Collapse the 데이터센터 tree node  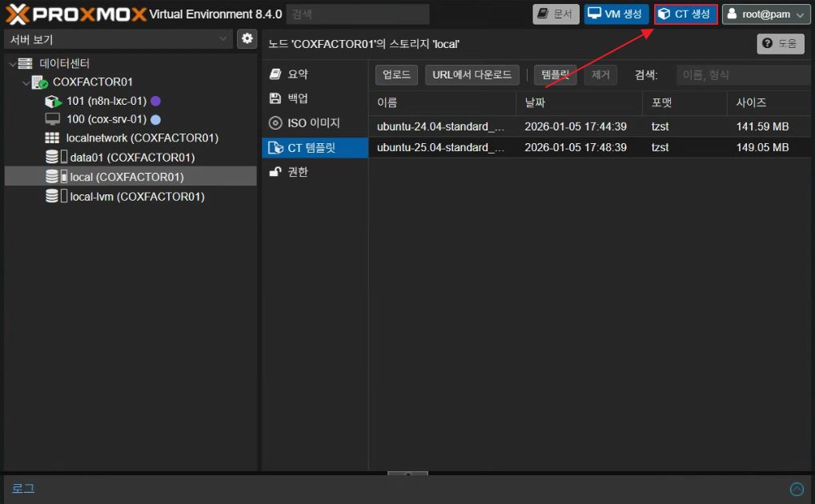tap(13, 64)
